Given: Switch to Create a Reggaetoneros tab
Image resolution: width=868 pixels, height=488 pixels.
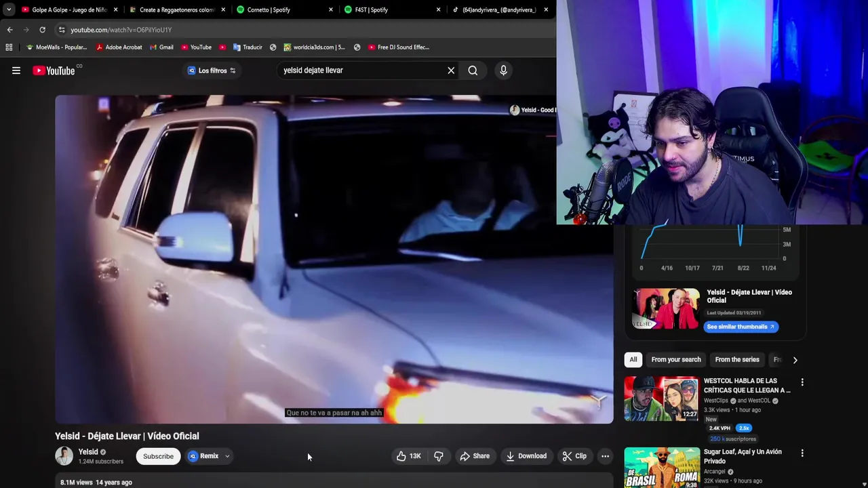Looking at the screenshot, I should (x=173, y=9).
